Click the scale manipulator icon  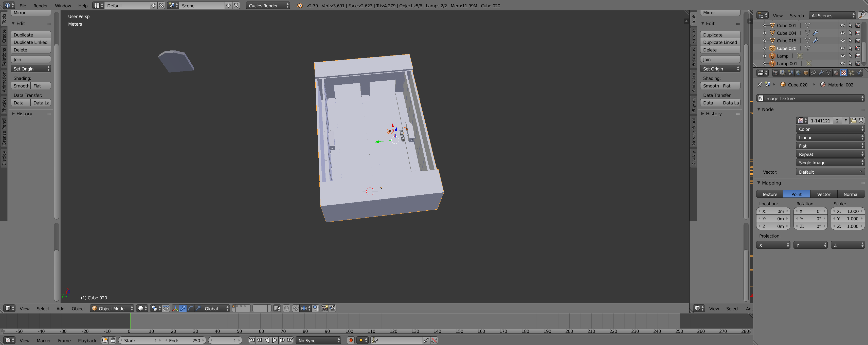pyautogui.click(x=198, y=308)
